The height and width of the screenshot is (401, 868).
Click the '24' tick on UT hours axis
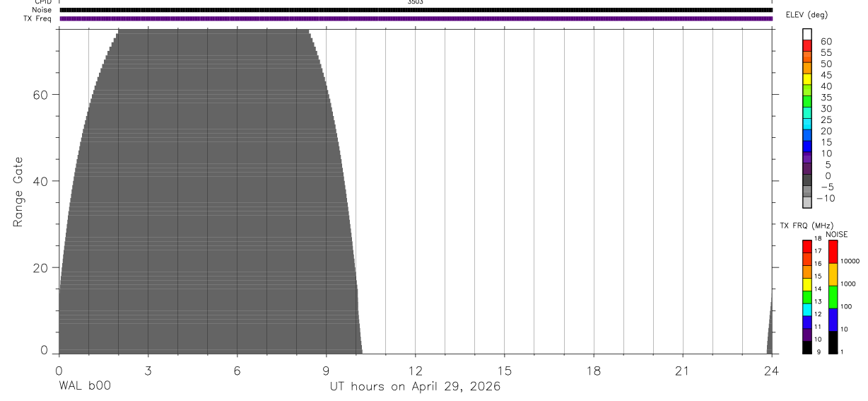772,370
